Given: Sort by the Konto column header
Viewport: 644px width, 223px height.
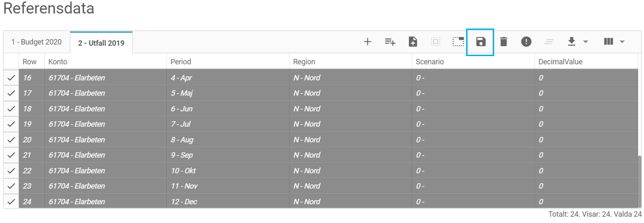Looking at the screenshot, I should 58,62.
